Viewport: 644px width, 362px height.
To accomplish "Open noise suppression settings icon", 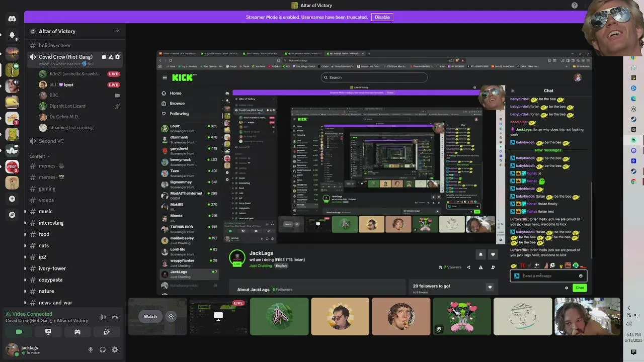I will point(103,317).
